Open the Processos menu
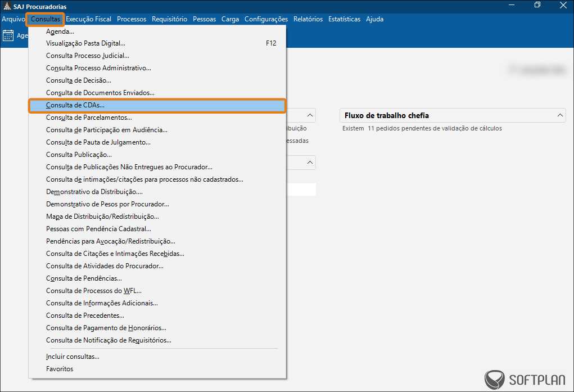This screenshot has width=574, height=392. pos(132,19)
